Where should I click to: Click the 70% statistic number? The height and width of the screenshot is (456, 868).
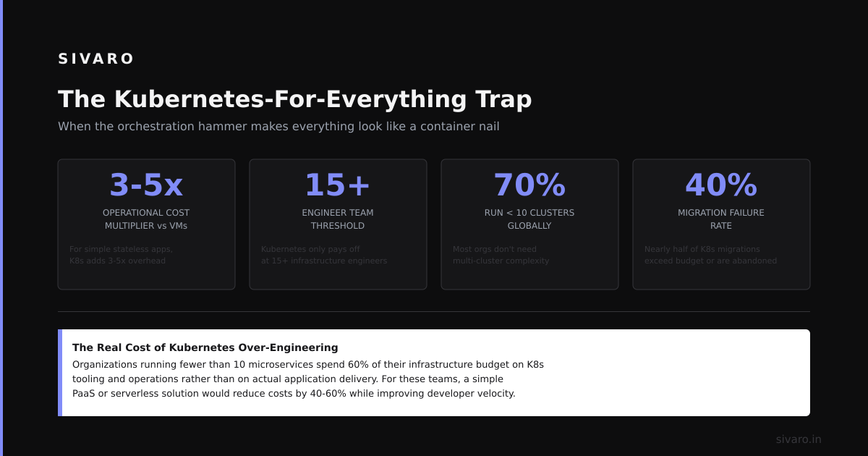pos(529,185)
